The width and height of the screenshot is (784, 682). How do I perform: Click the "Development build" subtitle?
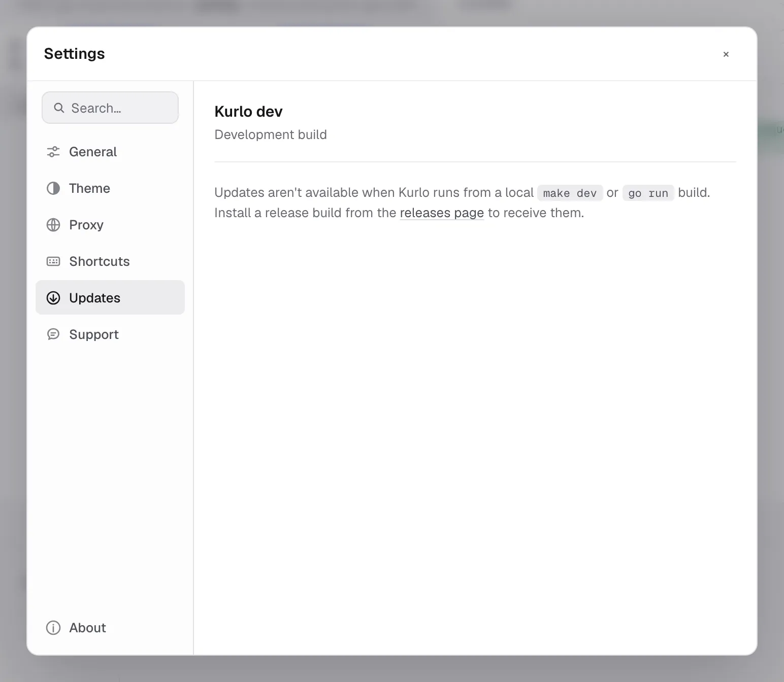271,134
